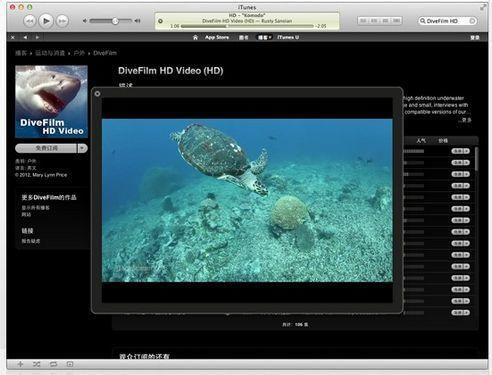Click the © 2012, Mary Lynn Price text
492x375 pixels.
click(x=41, y=175)
